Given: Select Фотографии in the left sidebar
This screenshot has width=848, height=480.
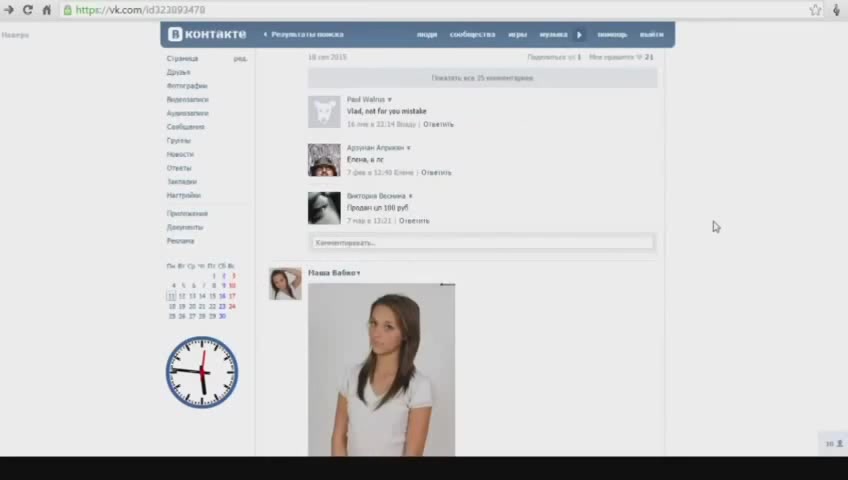Looking at the screenshot, I should (187, 86).
